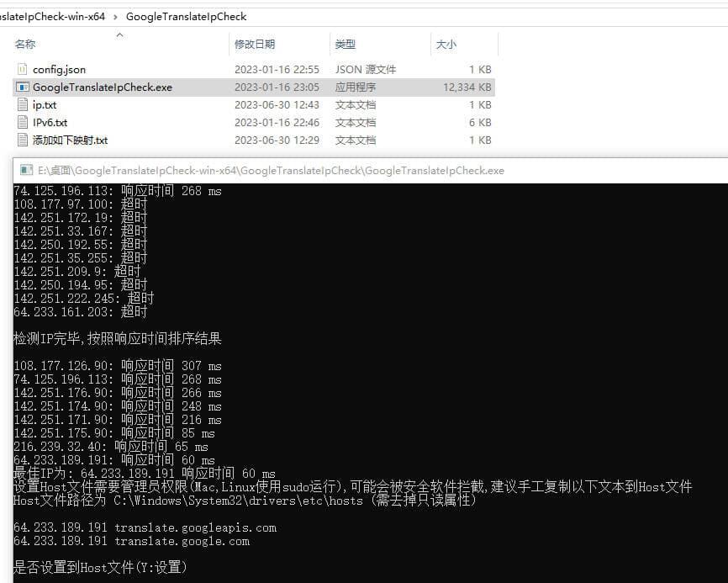Click the console title bar path text

[x=271, y=170]
